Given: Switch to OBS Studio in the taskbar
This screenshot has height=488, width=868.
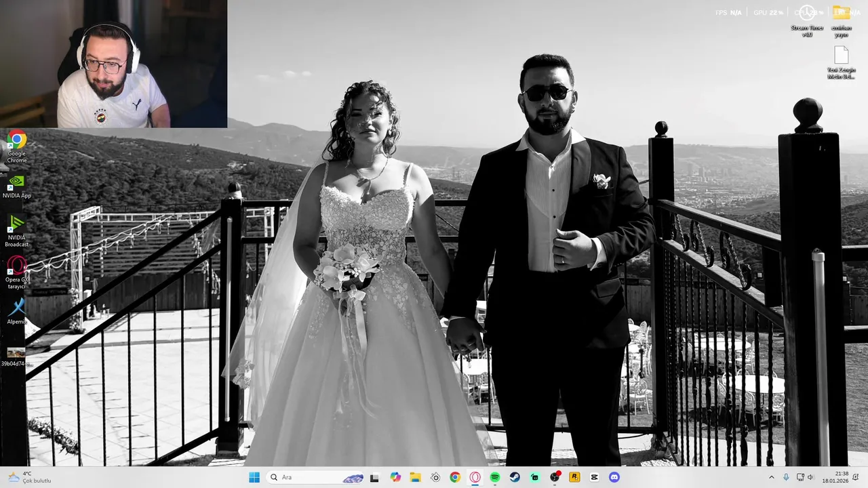Looking at the screenshot, I should (x=555, y=477).
